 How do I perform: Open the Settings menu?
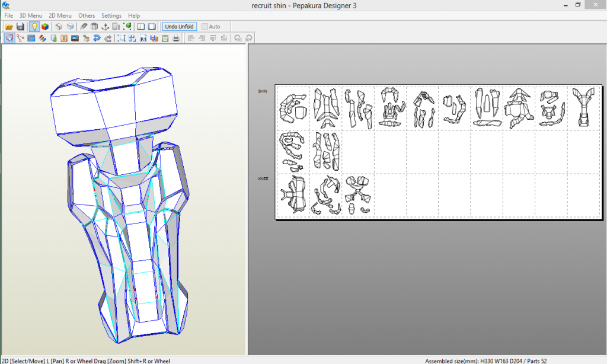[x=111, y=15]
